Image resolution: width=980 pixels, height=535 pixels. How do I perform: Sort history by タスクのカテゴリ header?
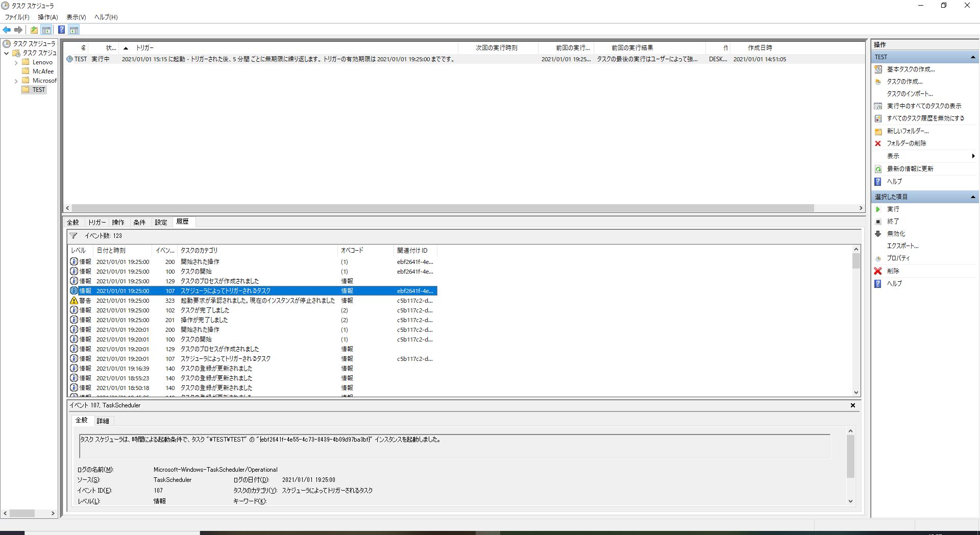pos(257,251)
